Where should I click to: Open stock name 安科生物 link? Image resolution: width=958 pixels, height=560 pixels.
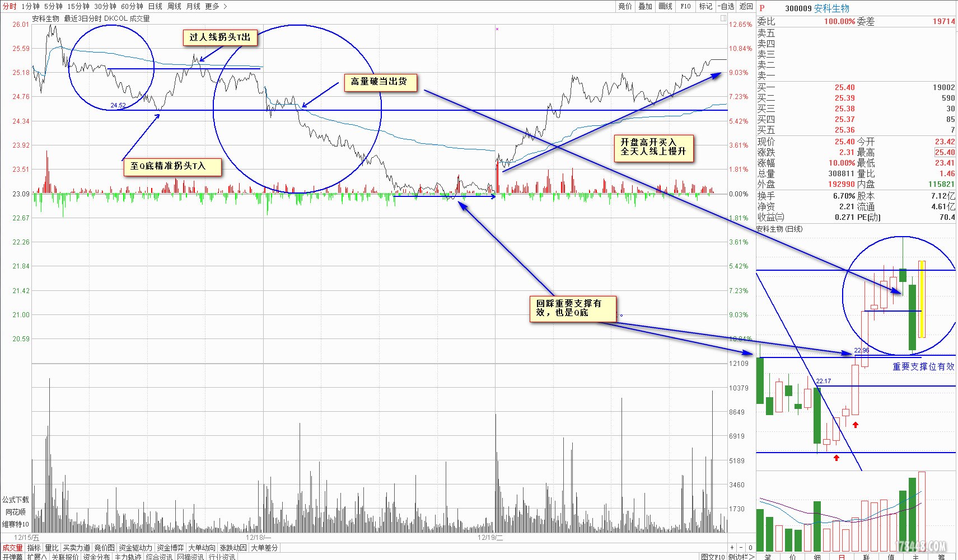coord(831,8)
